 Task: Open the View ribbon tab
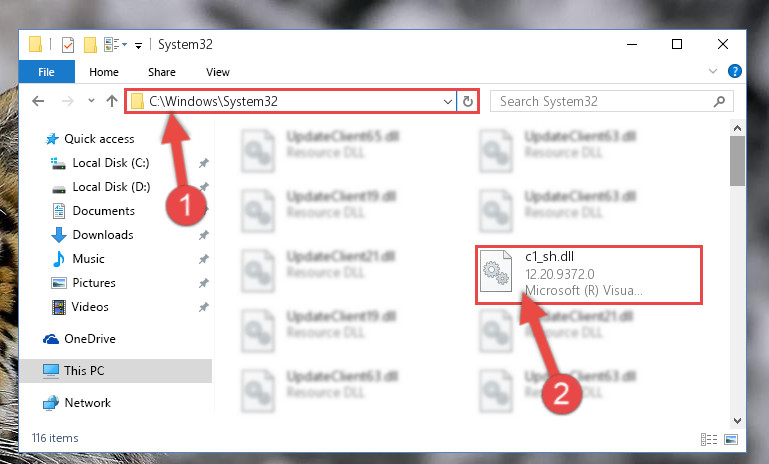click(x=218, y=72)
